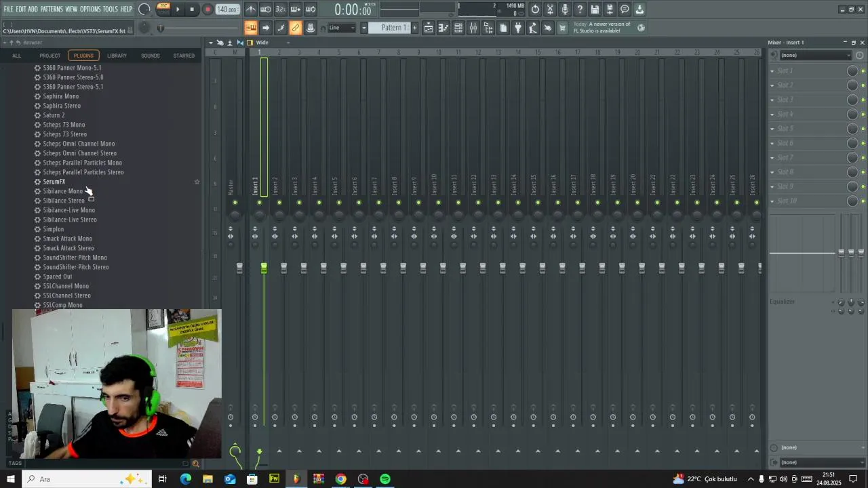The image size is (868, 488).
Task: Select the Saturn 2 plugin
Action: 54,115
